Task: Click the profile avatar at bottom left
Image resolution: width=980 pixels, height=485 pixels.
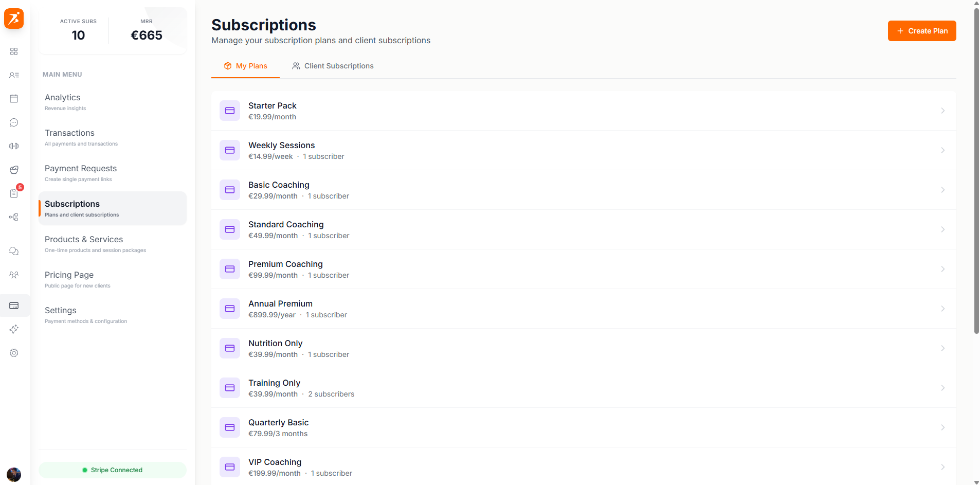Action: (x=14, y=474)
